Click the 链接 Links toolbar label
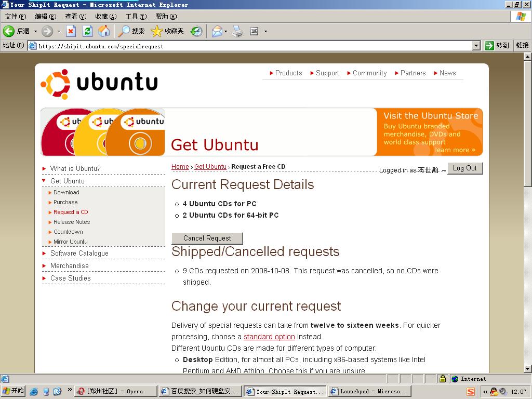 coord(522,45)
